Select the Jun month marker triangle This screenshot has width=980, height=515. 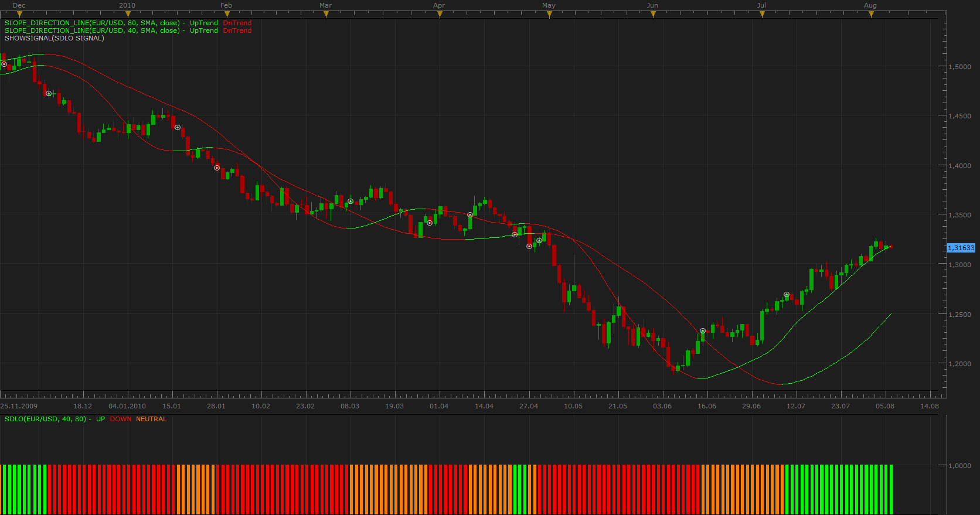[653, 15]
